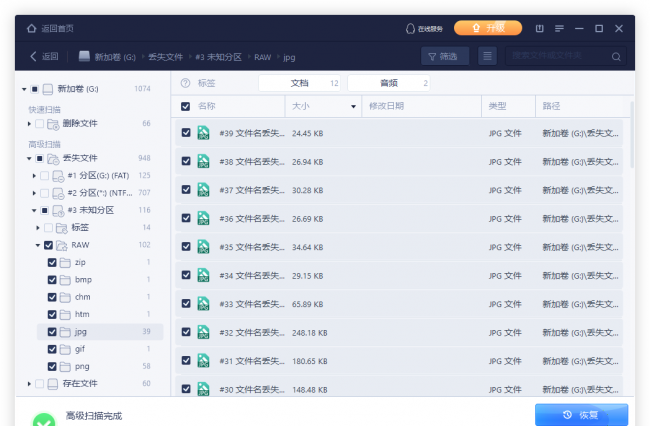
Task: Click the green scan-complete checkmark icon
Action: (44, 419)
